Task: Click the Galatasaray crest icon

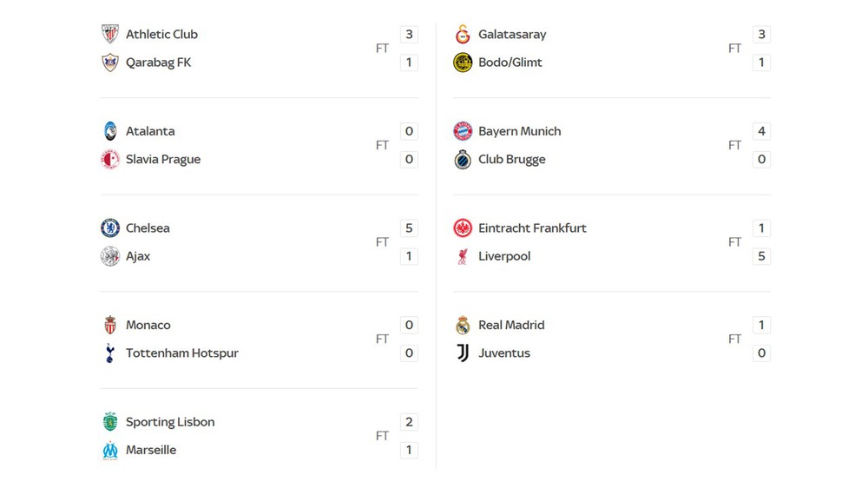Action: pos(463,35)
